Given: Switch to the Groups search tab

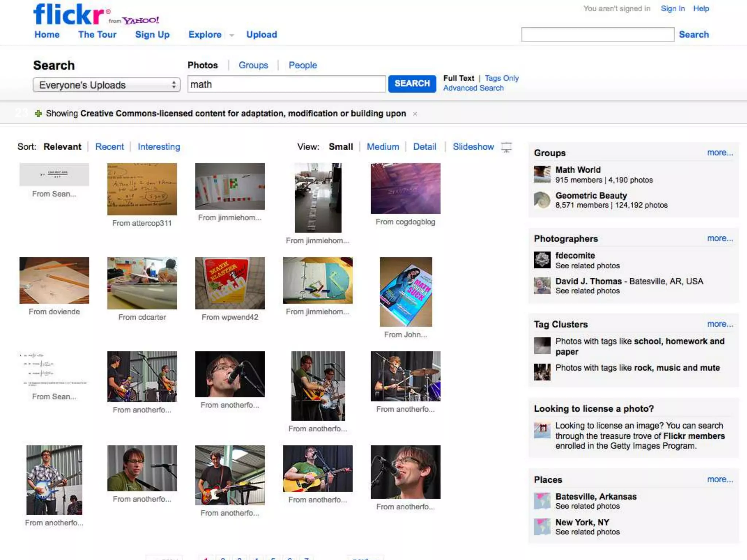Looking at the screenshot, I should [x=253, y=65].
